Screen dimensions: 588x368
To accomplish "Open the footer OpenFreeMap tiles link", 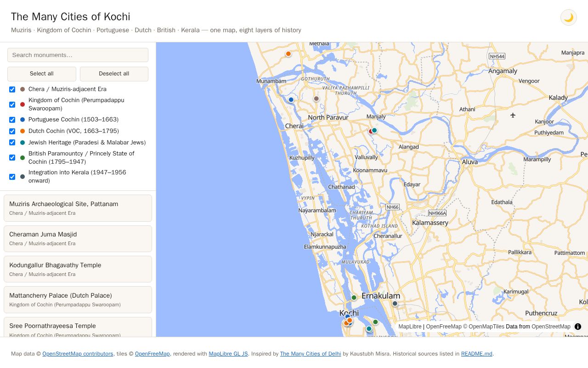I will click(x=153, y=354).
